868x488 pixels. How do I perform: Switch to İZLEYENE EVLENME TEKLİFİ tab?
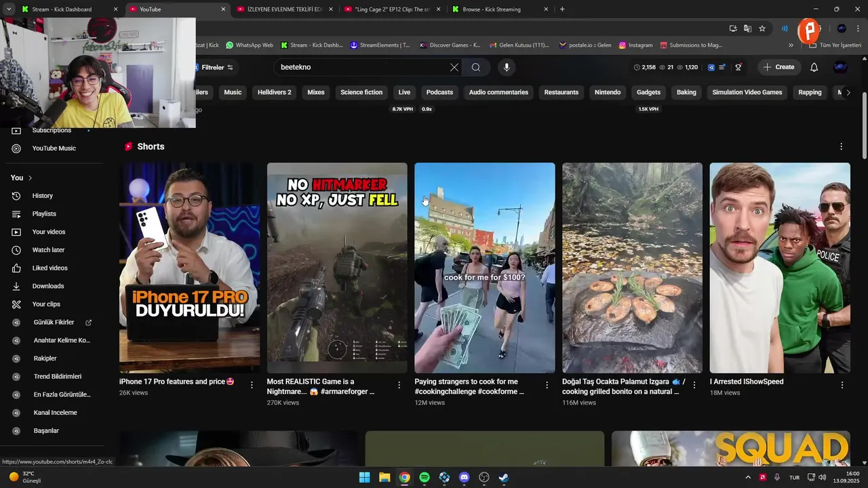click(285, 9)
